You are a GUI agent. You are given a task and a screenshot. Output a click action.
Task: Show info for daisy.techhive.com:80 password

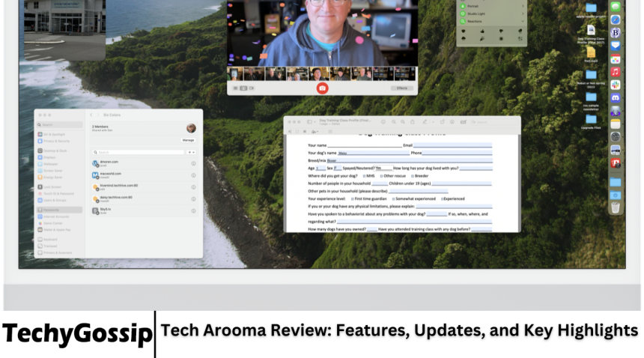pos(193,199)
